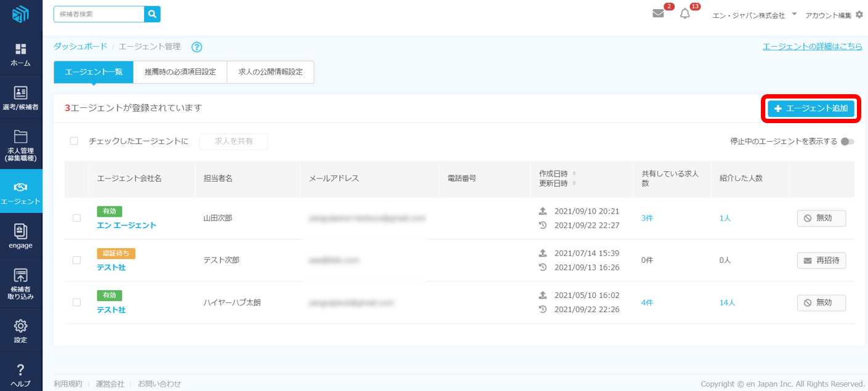
Task: Click the search magnifier icon
Action: click(x=152, y=14)
